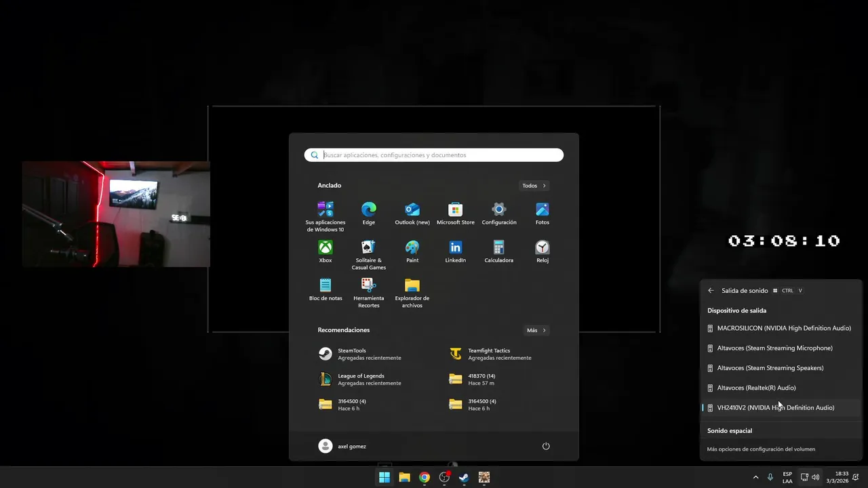Open the game thumbnail app on taskbar

tap(484, 477)
